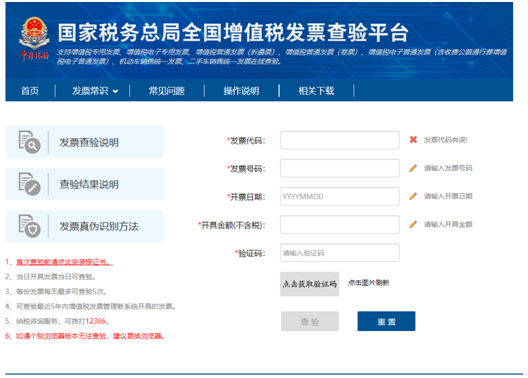Click the 请输入开具金额 hint text
Image resolution: width=528 pixels, height=378 pixels.
448,225
